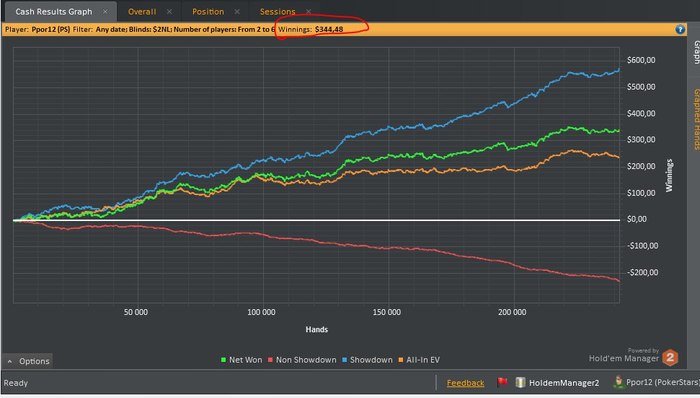The width and height of the screenshot is (700, 398).
Task: Click the $0,00 axis label
Action: pyautogui.click(x=637, y=219)
